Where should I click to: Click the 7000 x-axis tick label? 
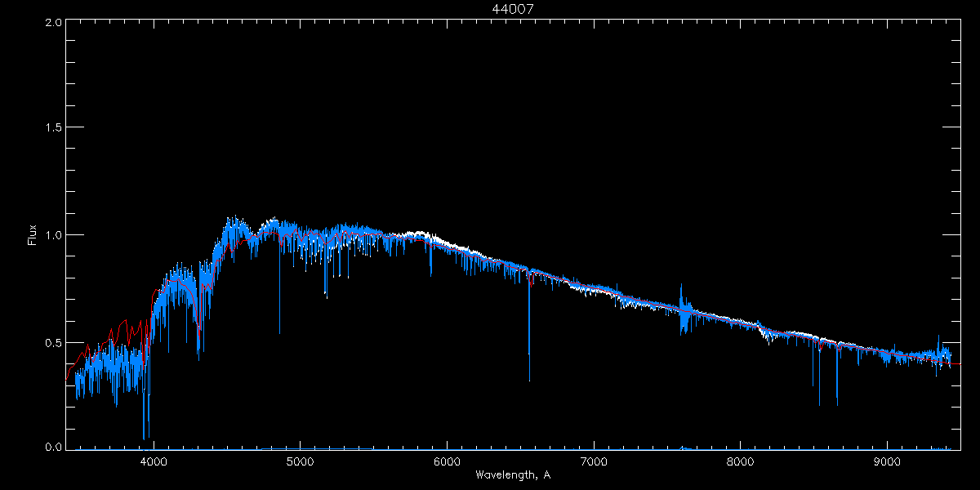(594, 461)
